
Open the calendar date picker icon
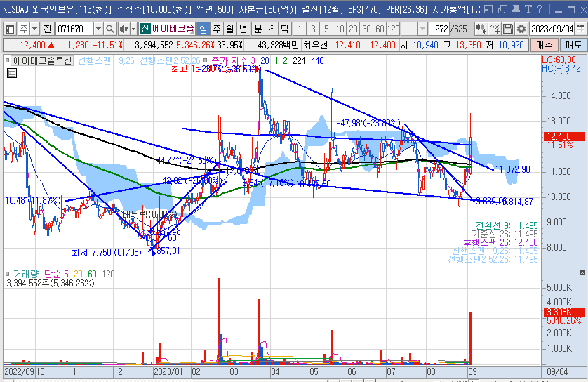(x=580, y=29)
